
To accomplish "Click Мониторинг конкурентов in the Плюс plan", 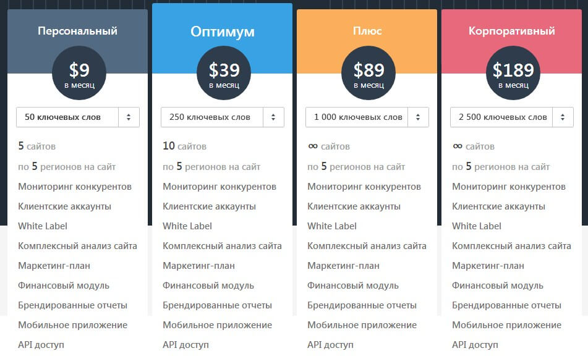I will pyautogui.click(x=364, y=187).
